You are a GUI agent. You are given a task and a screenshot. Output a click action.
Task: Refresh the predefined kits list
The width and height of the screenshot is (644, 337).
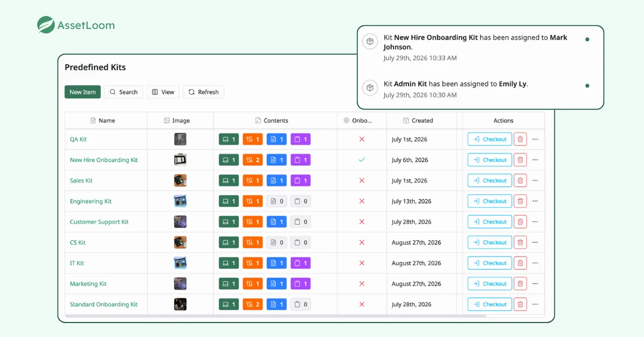tap(203, 92)
